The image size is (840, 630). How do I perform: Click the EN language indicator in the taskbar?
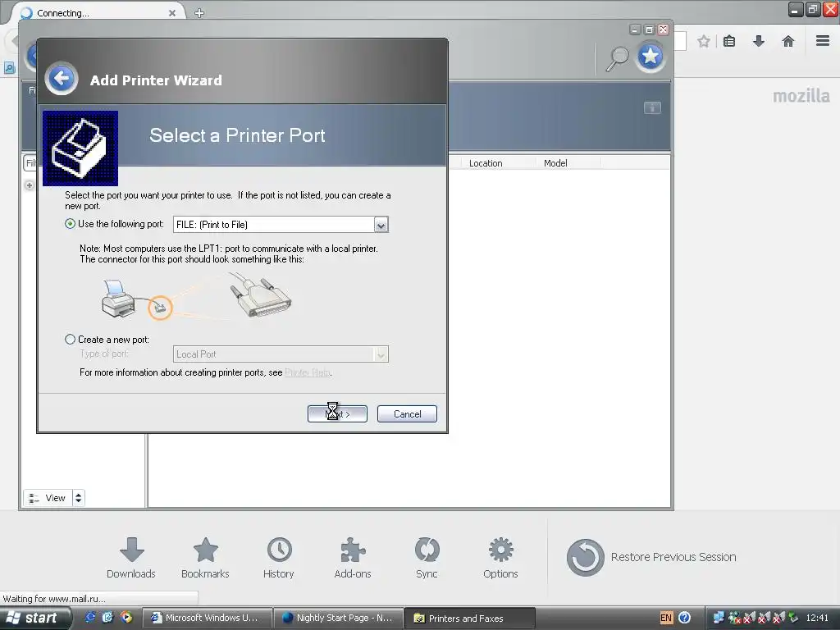[666, 618]
